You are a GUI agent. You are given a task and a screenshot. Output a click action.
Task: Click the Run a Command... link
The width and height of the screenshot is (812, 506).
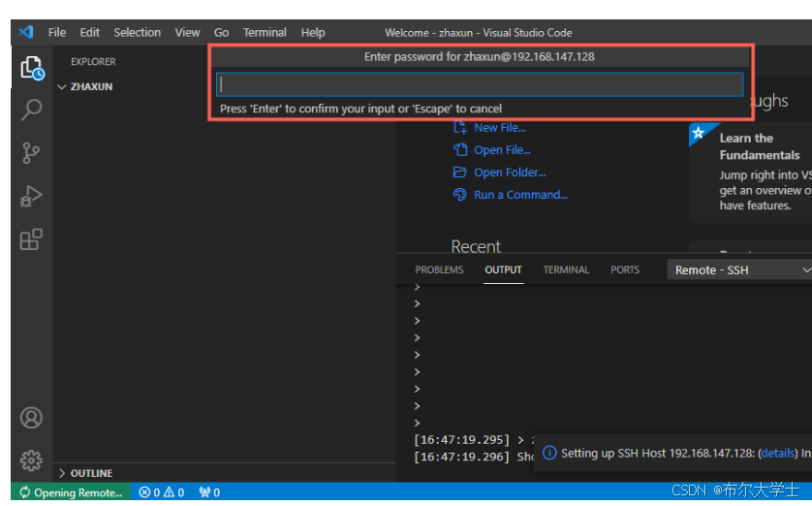pyautogui.click(x=521, y=195)
